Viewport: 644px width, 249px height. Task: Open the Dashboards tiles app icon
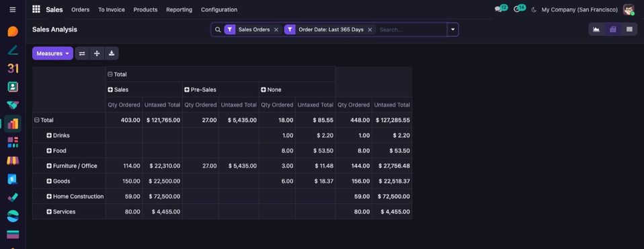[13, 142]
